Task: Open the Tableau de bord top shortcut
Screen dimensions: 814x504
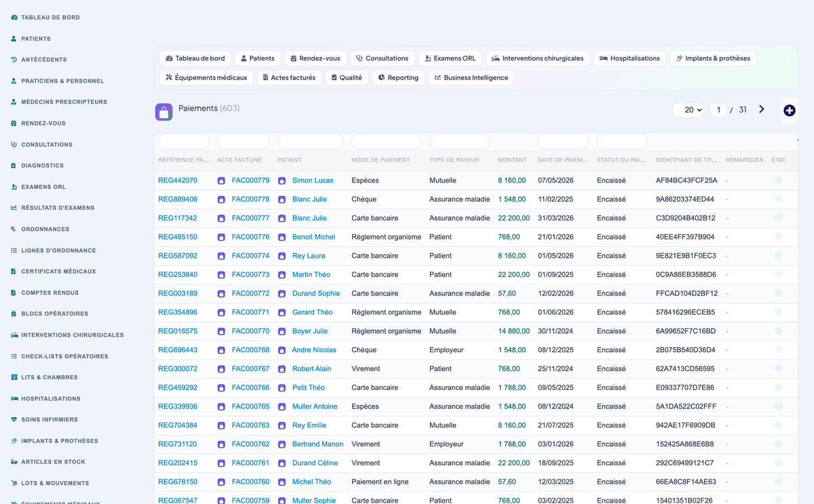Action: [195, 58]
